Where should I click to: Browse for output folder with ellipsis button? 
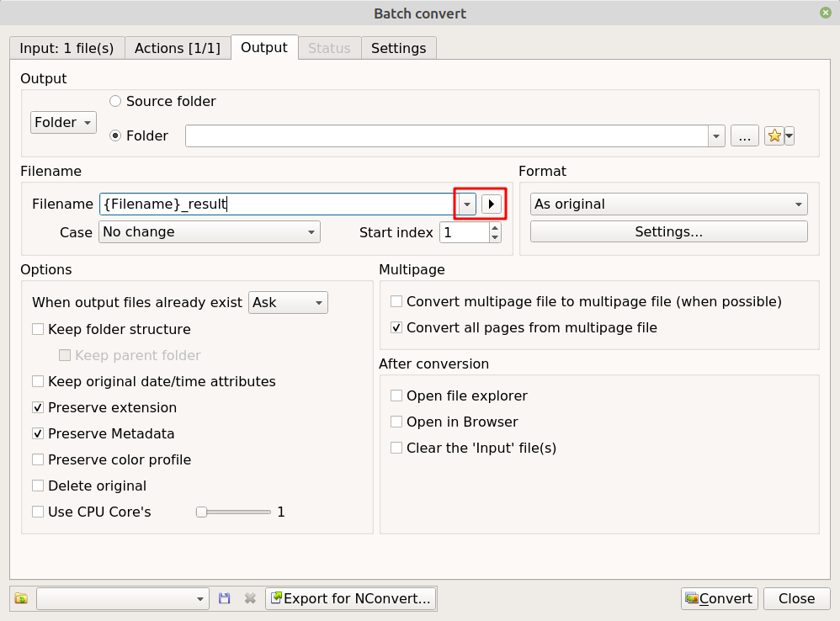pos(744,136)
